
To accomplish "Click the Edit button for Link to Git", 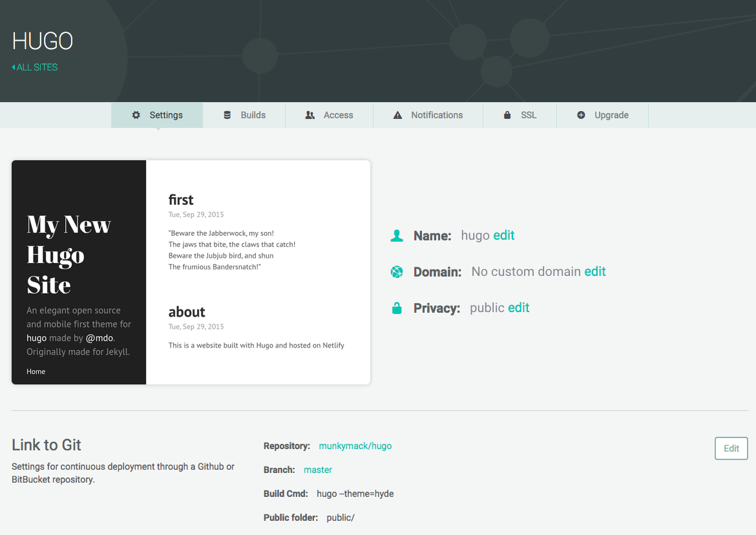I will pyautogui.click(x=731, y=448).
